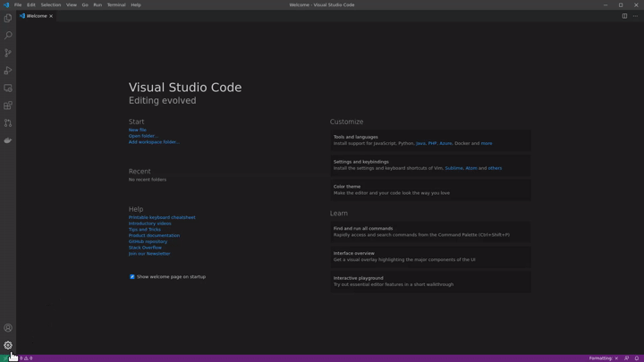Open the Accounts icon in activity bar
The image size is (644, 362).
[x=8, y=327]
